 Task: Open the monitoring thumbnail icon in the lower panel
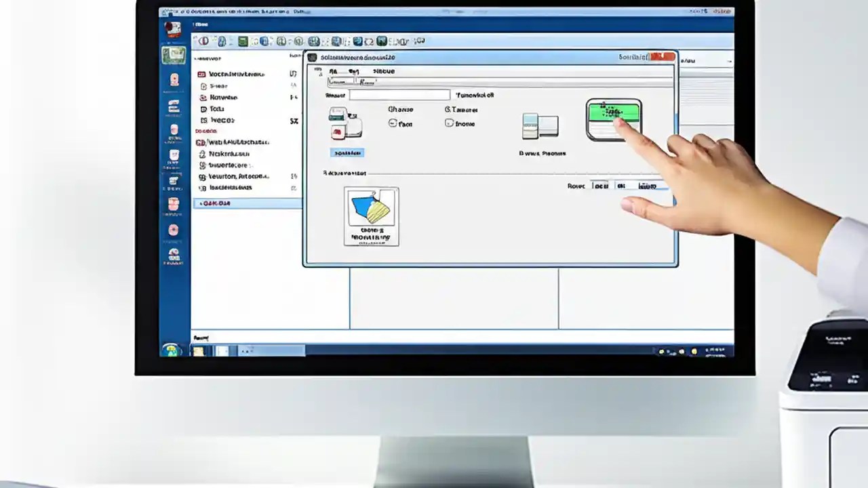point(372,216)
